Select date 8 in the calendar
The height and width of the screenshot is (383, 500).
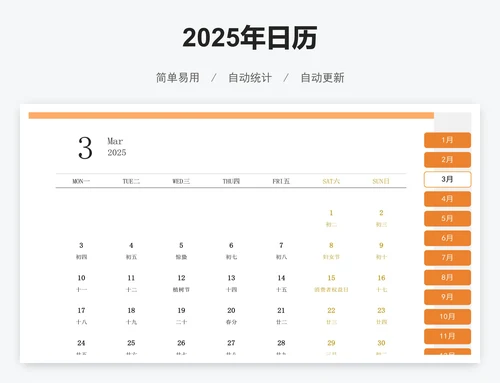tap(331, 245)
